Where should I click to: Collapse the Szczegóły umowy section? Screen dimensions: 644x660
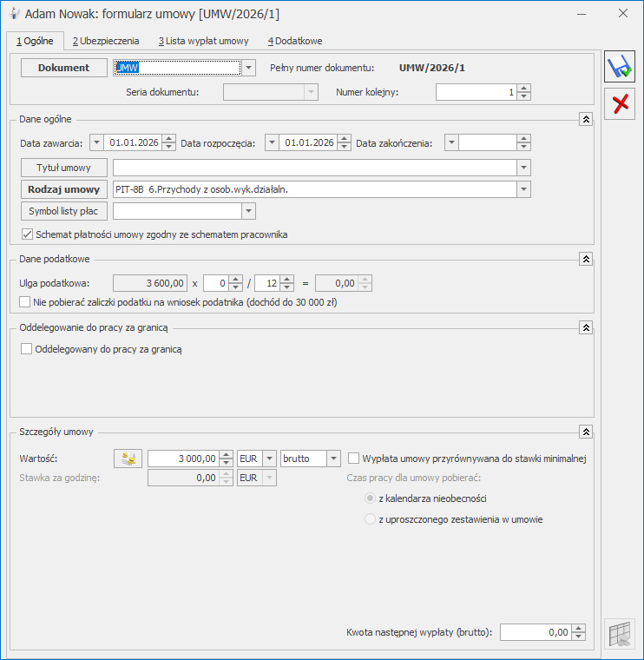point(586,432)
